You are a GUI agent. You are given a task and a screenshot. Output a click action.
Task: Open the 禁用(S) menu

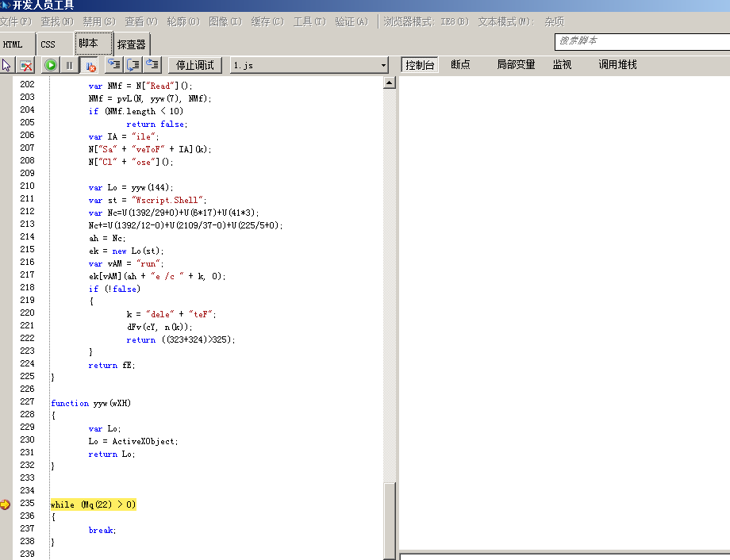coord(99,22)
